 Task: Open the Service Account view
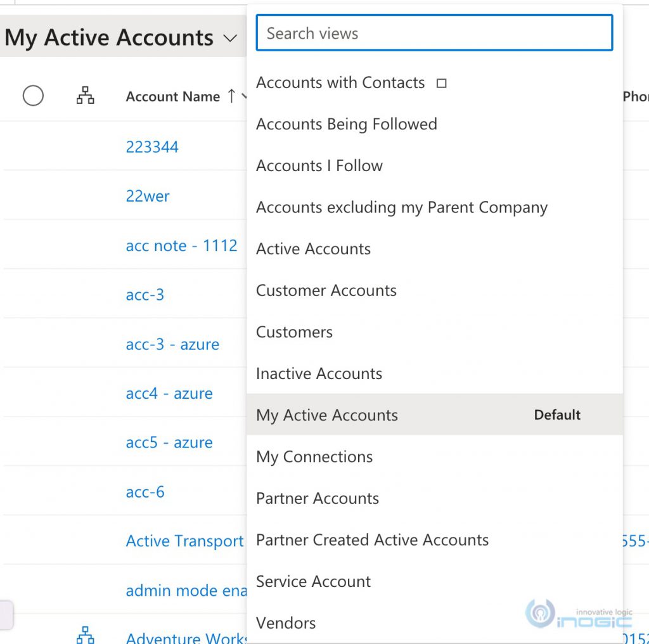point(313,581)
